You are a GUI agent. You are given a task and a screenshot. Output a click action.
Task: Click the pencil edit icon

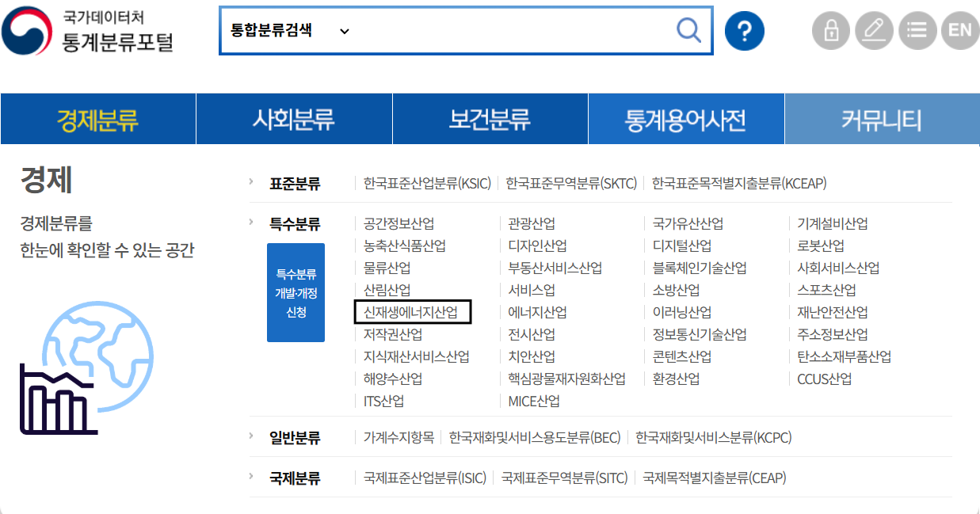[x=874, y=31]
